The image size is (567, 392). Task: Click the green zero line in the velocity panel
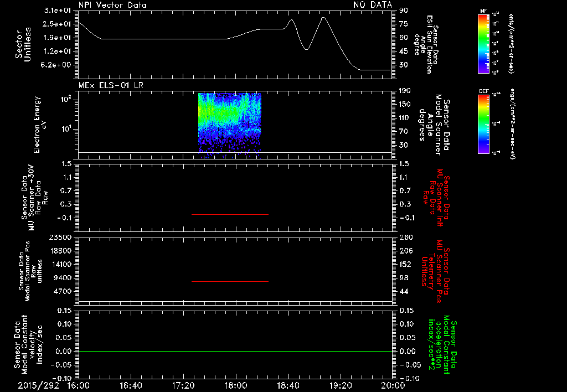(x=235, y=351)
